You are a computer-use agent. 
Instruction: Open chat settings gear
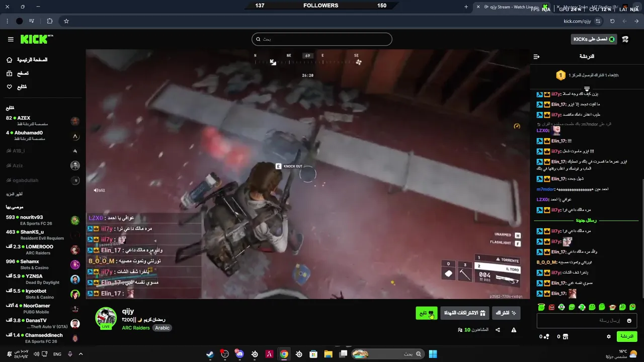coord(609,336)
